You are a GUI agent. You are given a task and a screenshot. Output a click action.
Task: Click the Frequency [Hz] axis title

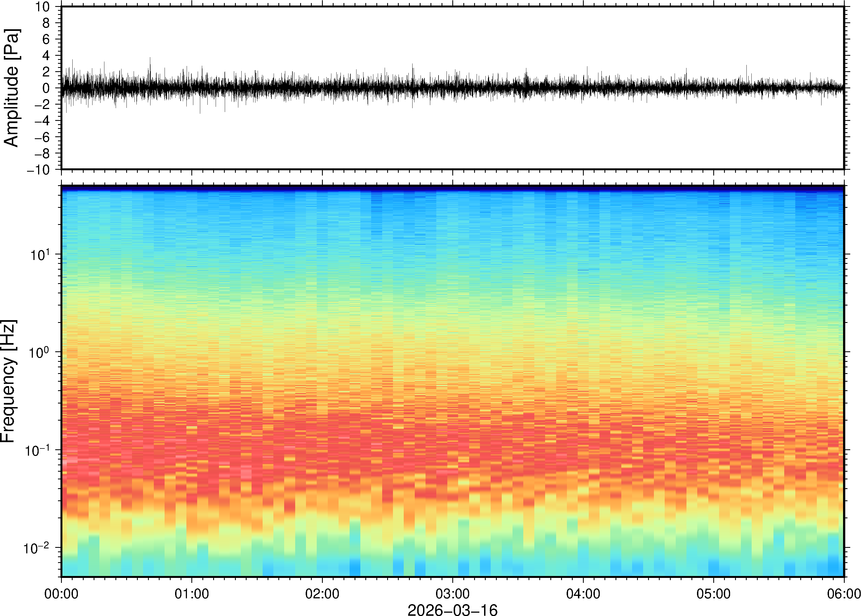(x=8, y=381)
